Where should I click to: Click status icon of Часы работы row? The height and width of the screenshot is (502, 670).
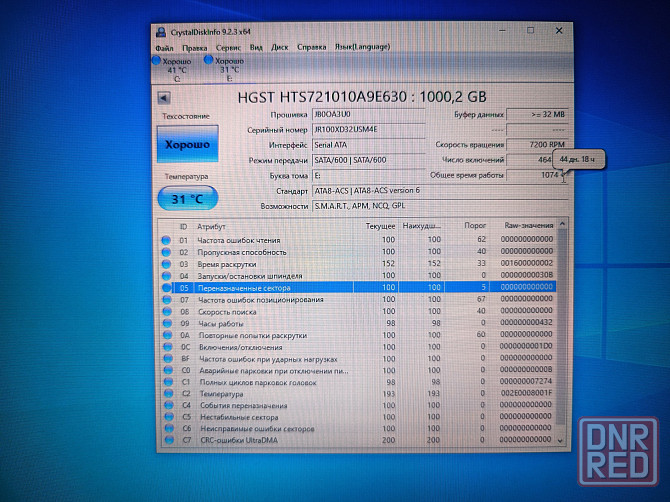[167, 324]
